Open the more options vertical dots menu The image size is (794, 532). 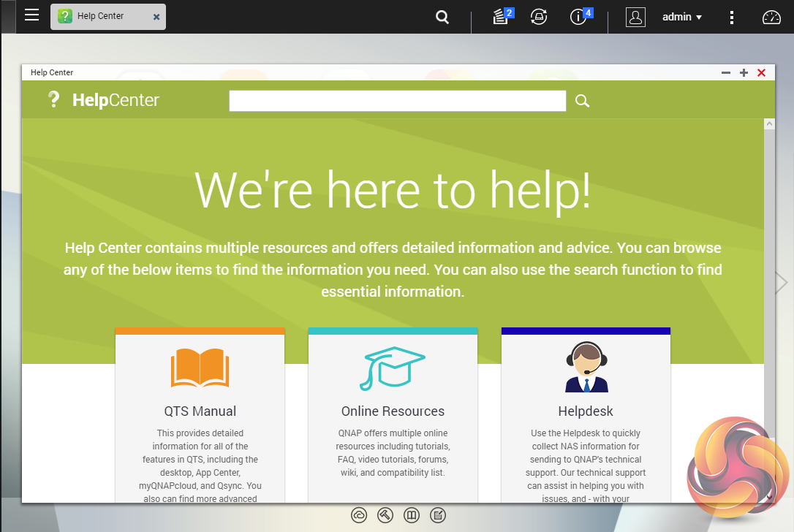(731, 18)
